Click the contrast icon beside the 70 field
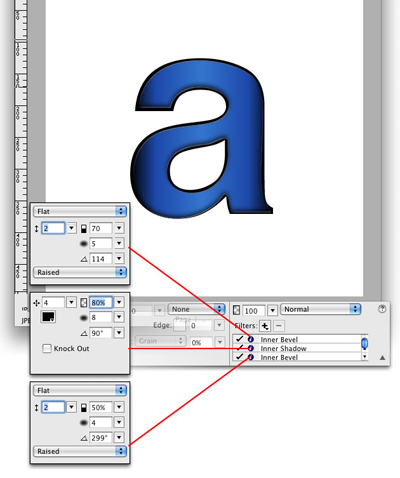400x478 pixels. coord(84,228)
